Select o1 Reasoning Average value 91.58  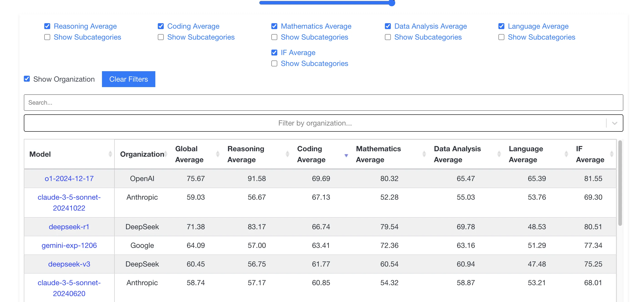pyautogui.click(x=257, y=179)
